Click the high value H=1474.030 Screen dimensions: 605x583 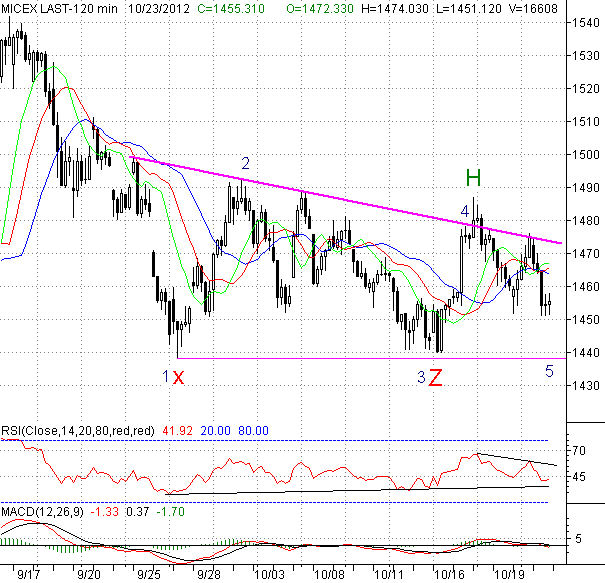click(x=395, y=8)
